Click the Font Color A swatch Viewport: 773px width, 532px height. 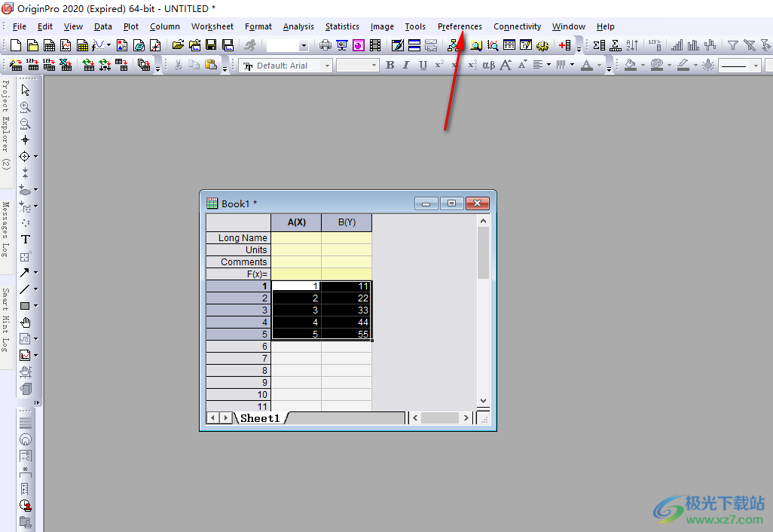pyautogui.click(x=587, y=65)
